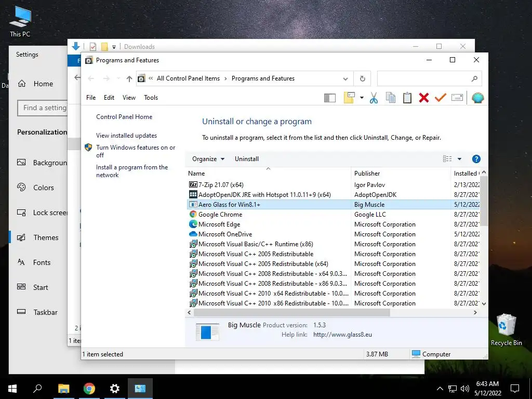
Task: Open the Recycle Bin desktop icon
Action: (x=506, y=329)
